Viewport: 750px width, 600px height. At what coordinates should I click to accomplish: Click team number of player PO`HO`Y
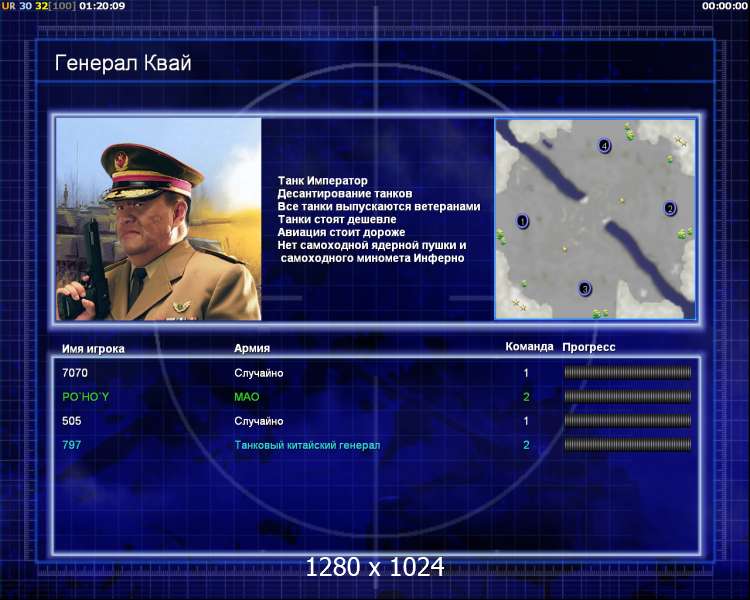point(526,397)
